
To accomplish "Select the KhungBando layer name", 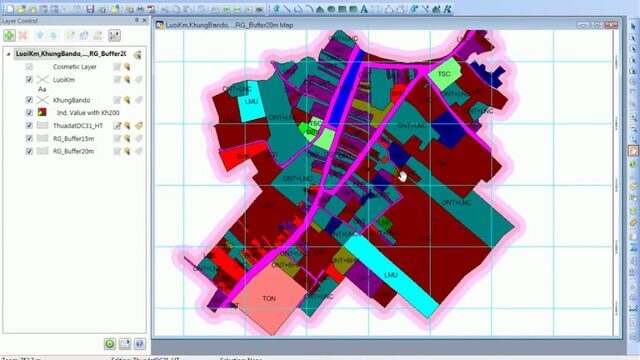I will (x=71, y=100).
